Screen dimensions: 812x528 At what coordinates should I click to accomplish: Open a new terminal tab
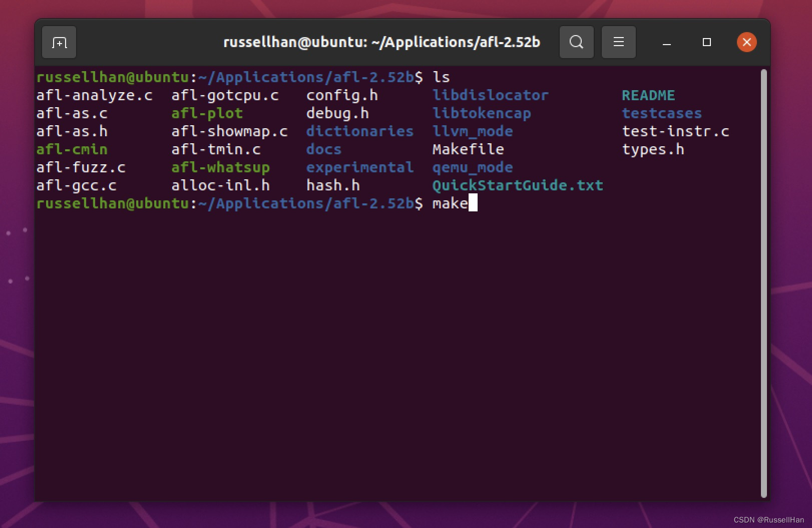(59, 42)
